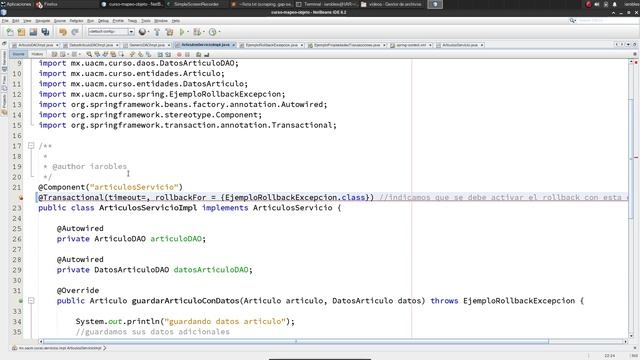Viewport: 640px width, 360px height.
Task: Collapse the guardarArticuloConDatos method fold
Action: 31,300
